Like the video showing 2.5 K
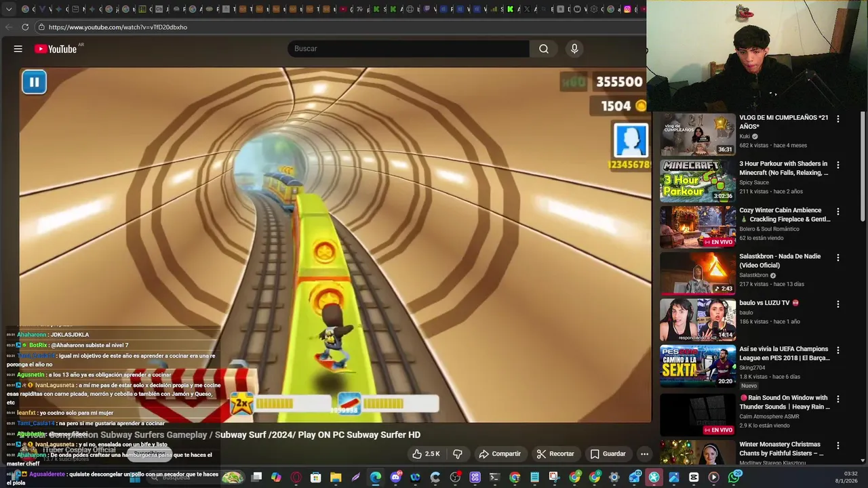The height and width of the screenshot is (488, 868). coord(426,454)
